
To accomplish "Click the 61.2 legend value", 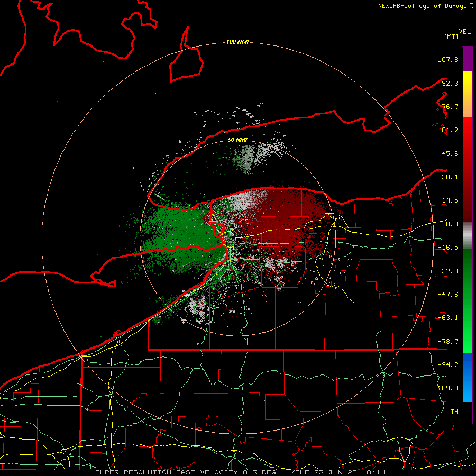I will (450, 130).
